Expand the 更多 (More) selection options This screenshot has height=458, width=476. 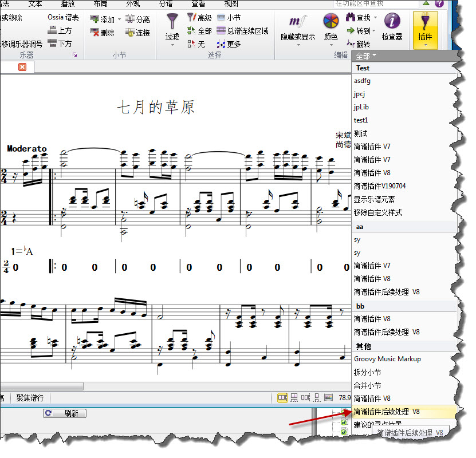[229, 44]
